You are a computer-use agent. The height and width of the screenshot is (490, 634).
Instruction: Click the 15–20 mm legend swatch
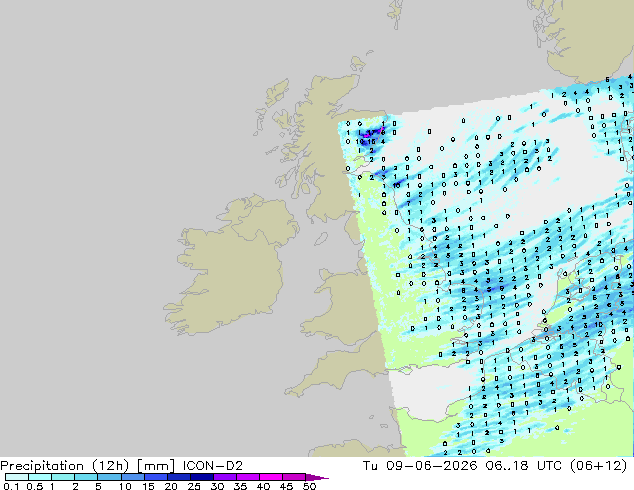[x=155, y=477]
